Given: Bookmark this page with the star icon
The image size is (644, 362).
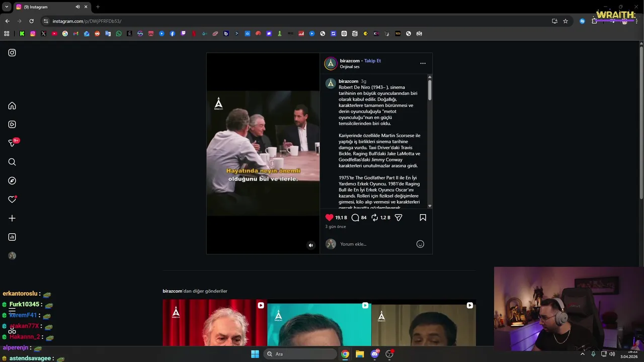Looking at the screenshot, I should click(x=566, y=21).
